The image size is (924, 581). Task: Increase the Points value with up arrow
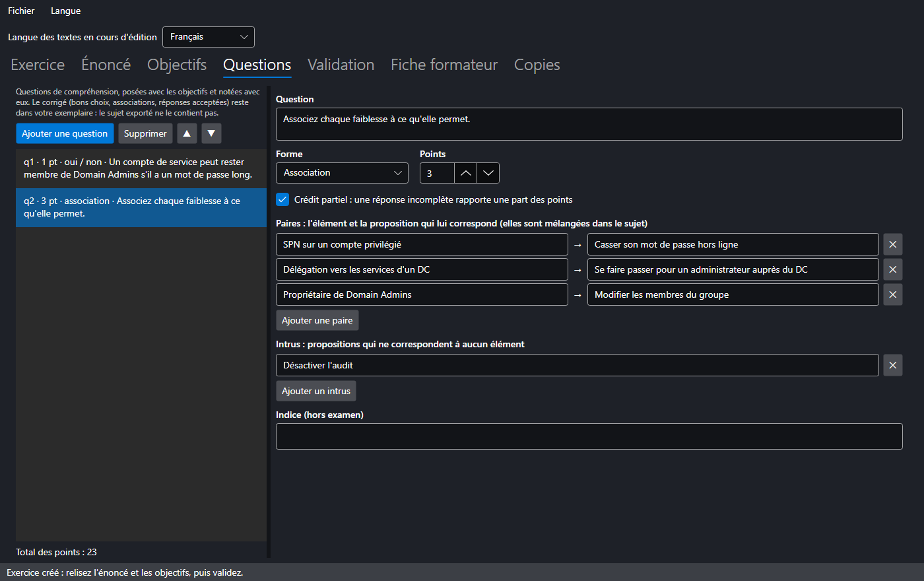465,173
